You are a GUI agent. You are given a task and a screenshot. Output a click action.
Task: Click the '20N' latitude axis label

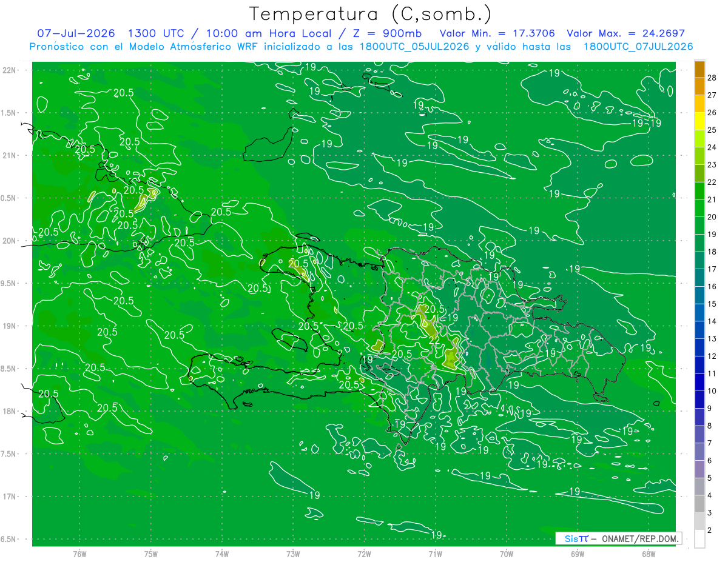[x=9, y=241]
